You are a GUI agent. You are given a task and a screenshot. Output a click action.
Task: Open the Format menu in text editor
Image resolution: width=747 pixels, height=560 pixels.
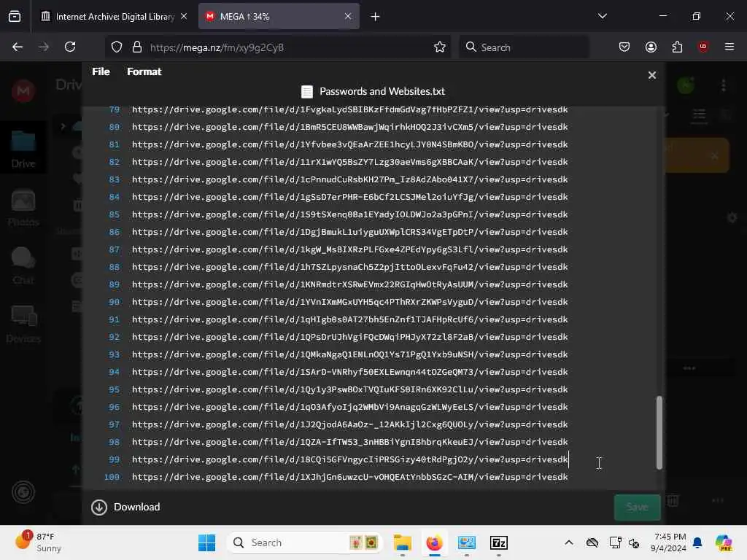144,71
